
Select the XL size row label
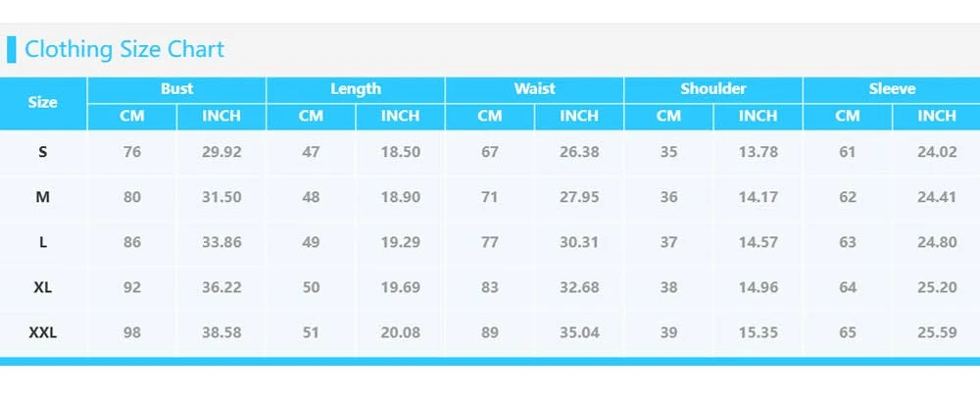[43, 287]
